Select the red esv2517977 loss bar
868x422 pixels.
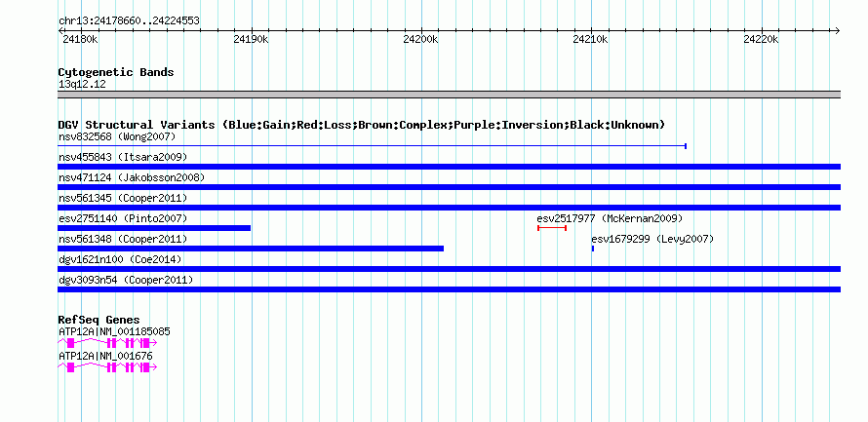[552, 228]
